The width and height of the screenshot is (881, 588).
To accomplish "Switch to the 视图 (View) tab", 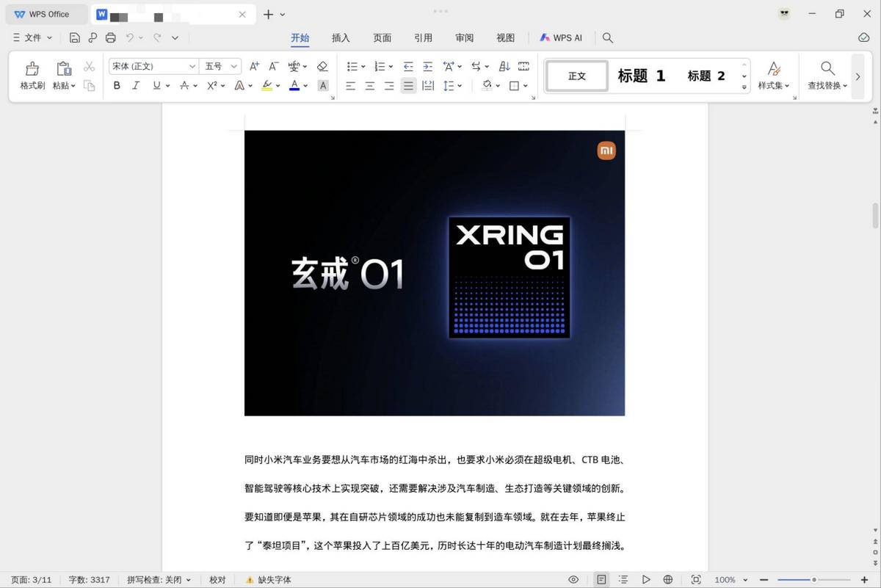I will click(505, 37).
